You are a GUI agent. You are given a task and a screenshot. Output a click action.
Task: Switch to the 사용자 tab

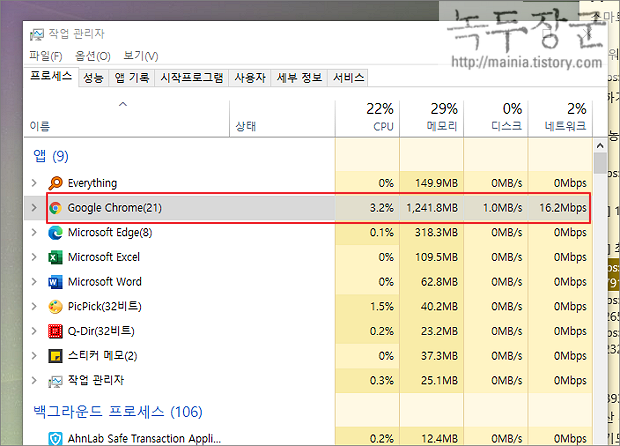click(x=250, y=77)
